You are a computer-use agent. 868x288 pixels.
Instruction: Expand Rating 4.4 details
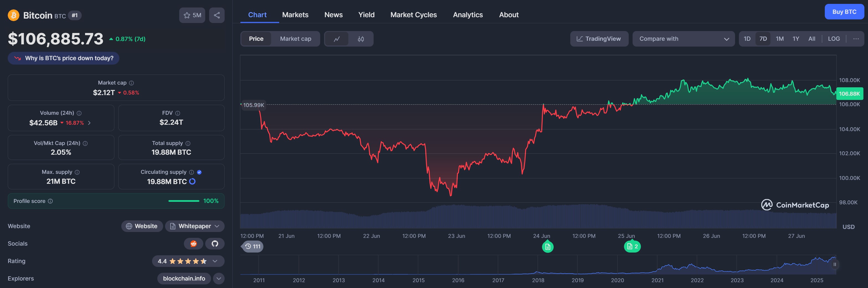coord(188,261)
